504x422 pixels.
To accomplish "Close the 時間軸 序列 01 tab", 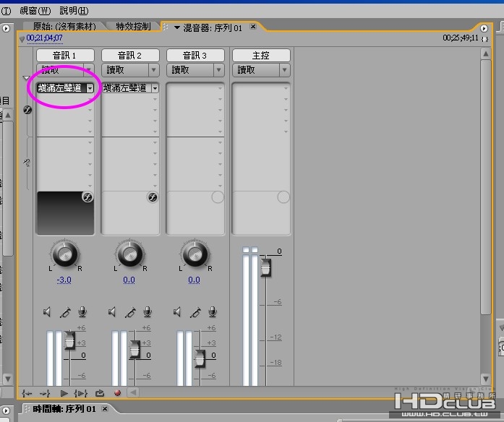I will (105, 408).
